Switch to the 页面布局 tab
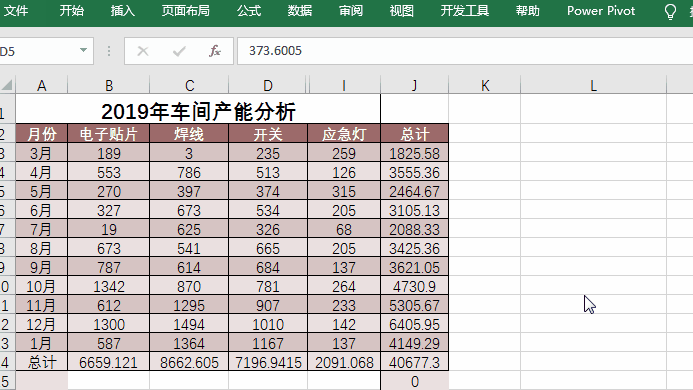This screenshot has width=693, height=390. tap(186, 11)
